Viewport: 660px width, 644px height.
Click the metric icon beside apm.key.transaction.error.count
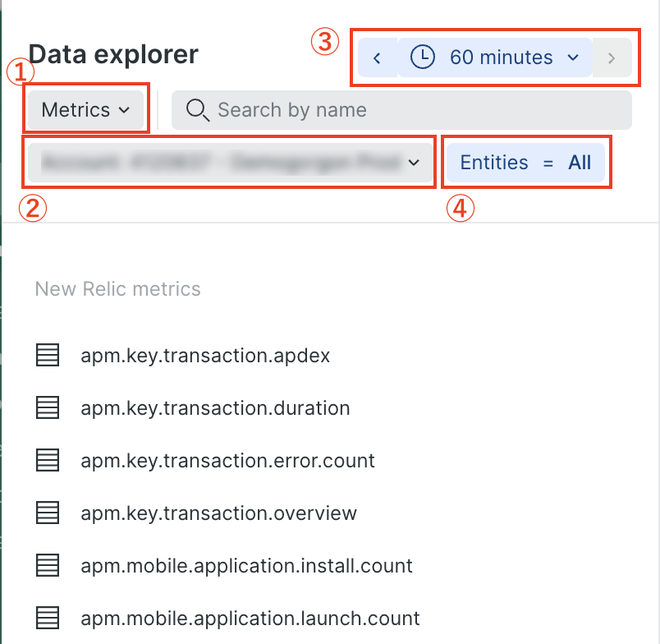tap(47, 460)
